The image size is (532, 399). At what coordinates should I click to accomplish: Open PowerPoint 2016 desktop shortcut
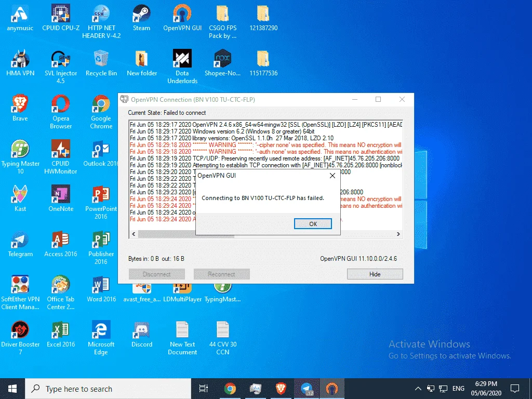pos(101,203)
